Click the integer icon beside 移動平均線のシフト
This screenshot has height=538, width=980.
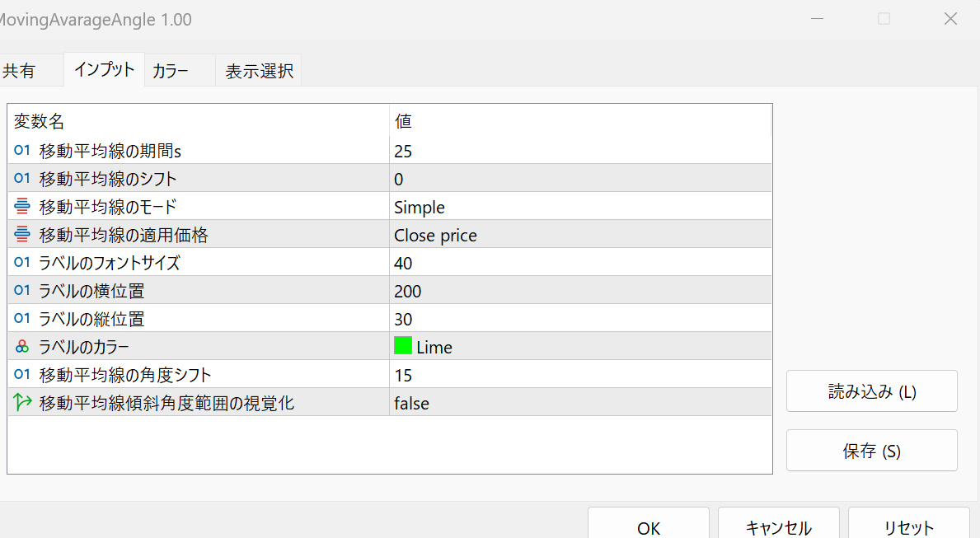tap(22, 179)
